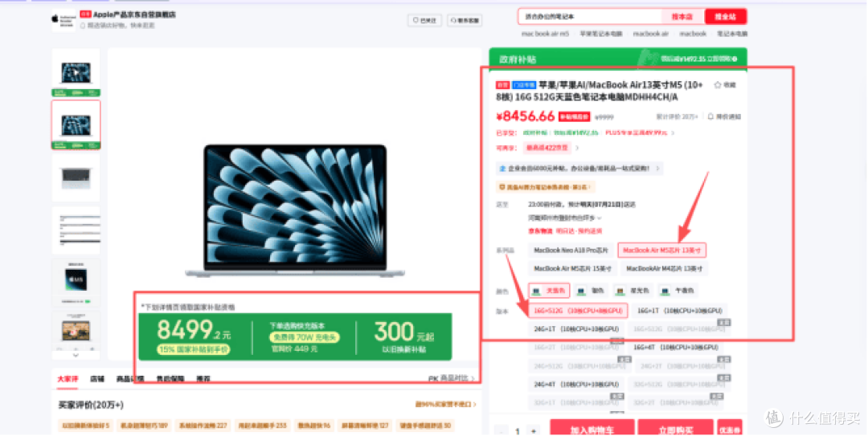Select the 16G+512G 10核CPU+8核GPU version
Screen dimensions: 868x436
coord(578,311)
